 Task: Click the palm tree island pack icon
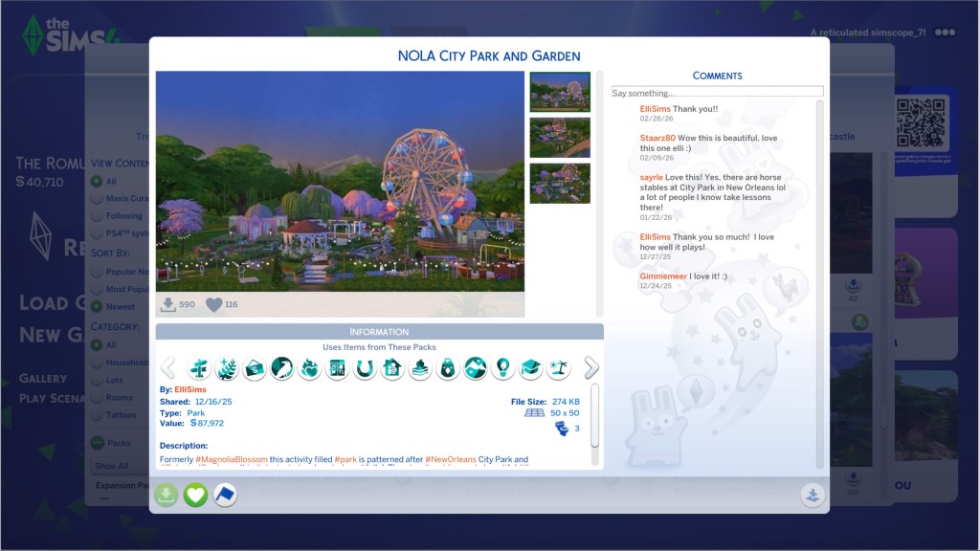(x=559, y=368)
